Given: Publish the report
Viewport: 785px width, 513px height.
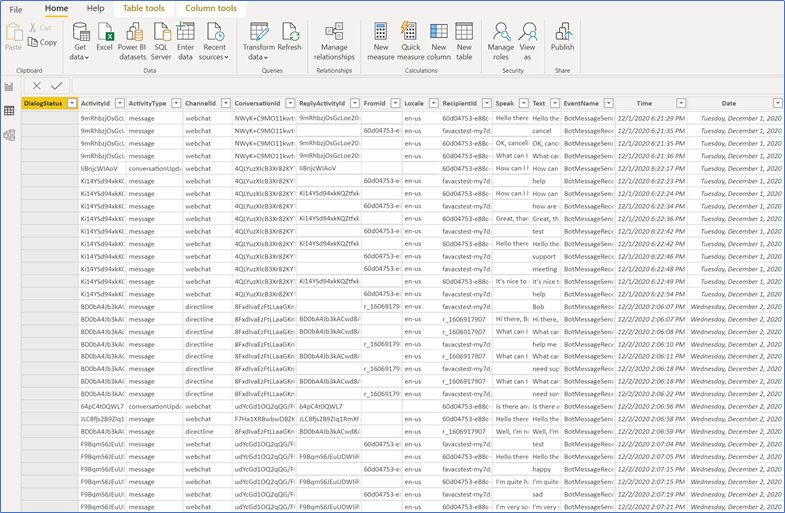Looking at the screenshot, I should click(x=563, y=32).
